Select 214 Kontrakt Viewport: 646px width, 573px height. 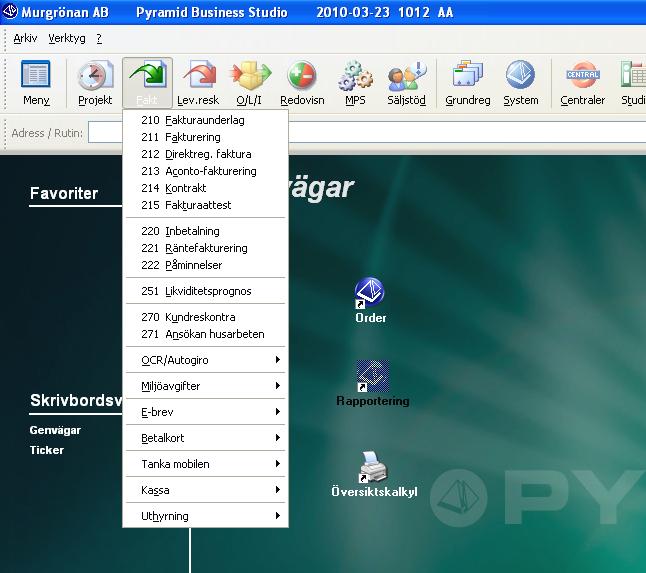click(x=205, y=188)
